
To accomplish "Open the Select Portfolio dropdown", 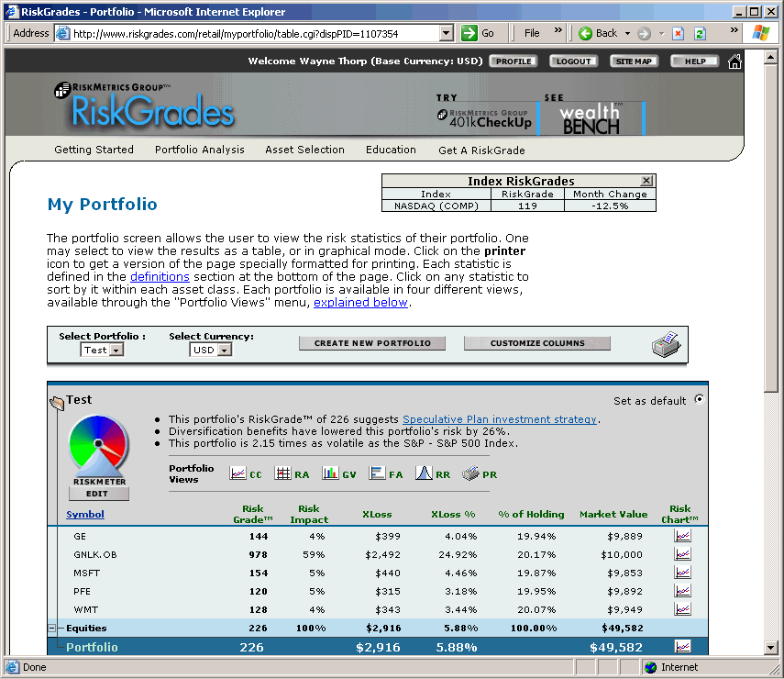I will pyautogui.click(x=116, y=351).
